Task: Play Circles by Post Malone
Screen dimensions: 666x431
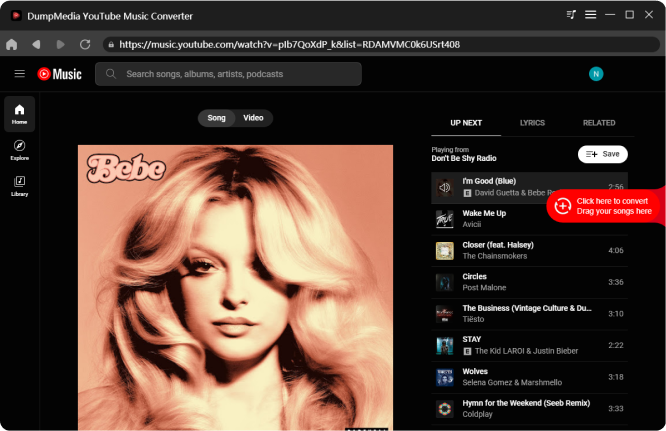Action: coord(529,282)
